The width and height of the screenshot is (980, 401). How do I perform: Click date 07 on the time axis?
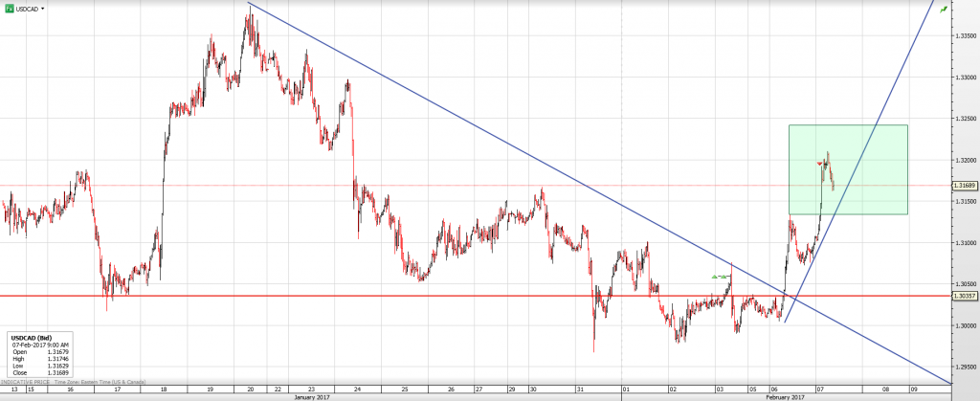coord(820,389)
